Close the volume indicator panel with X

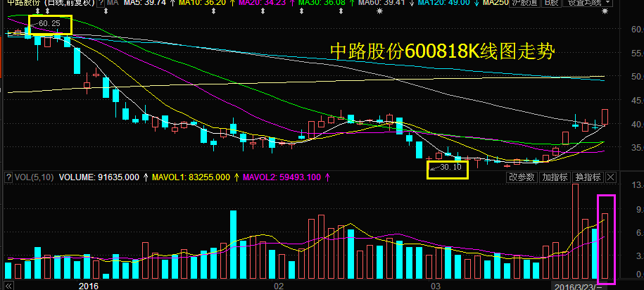tap(611, 177)
